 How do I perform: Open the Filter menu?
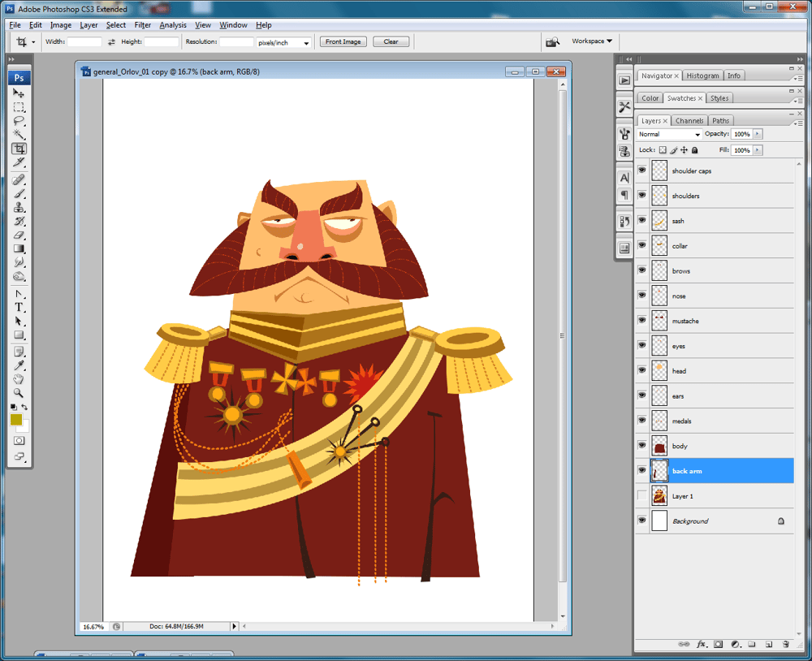pyautogui.click(x=142, y=25)
